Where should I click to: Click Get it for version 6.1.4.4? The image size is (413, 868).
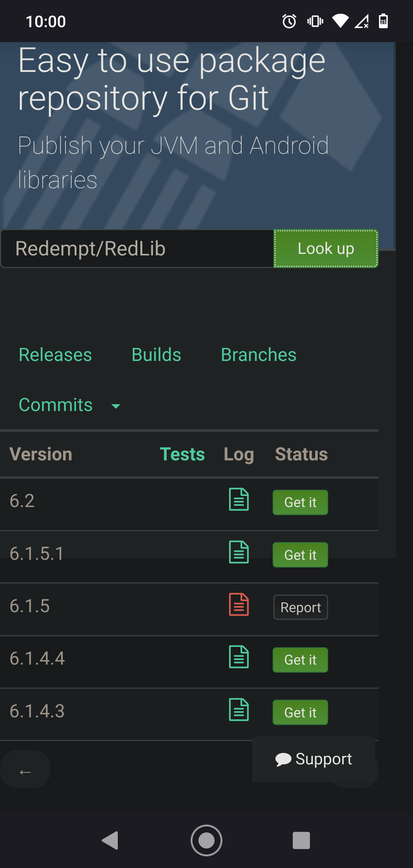[300, 660]
